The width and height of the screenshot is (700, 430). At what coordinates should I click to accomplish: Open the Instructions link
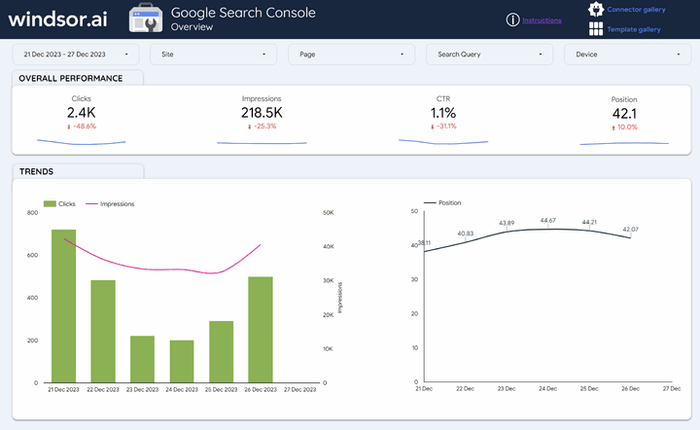[542, 21]
